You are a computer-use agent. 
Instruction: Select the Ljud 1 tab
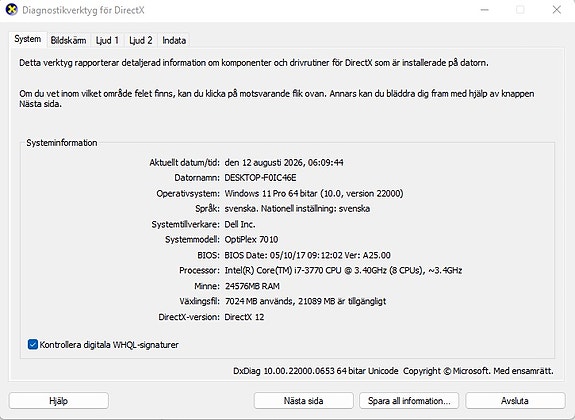pyautogui.click(x=107, y=40)
